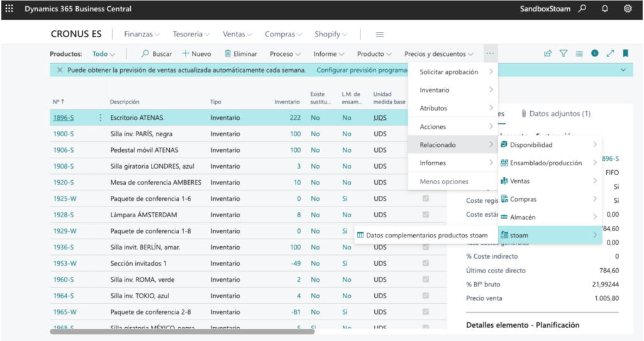Image resolution: width=644 pixels, height=341 pixels.
Task: Select Relacionado menu entry
Action: [453, 144]
